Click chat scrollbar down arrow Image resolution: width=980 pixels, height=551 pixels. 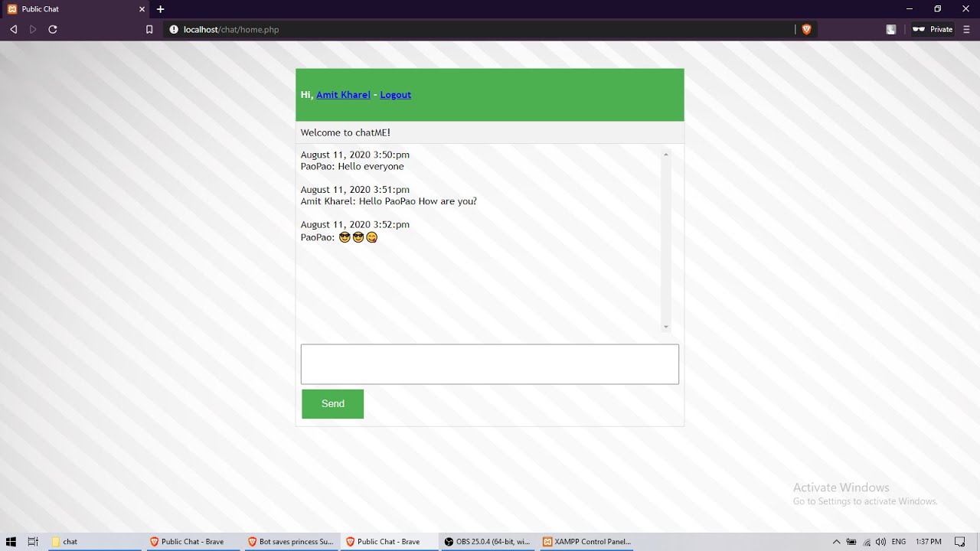tap(666, 327)
